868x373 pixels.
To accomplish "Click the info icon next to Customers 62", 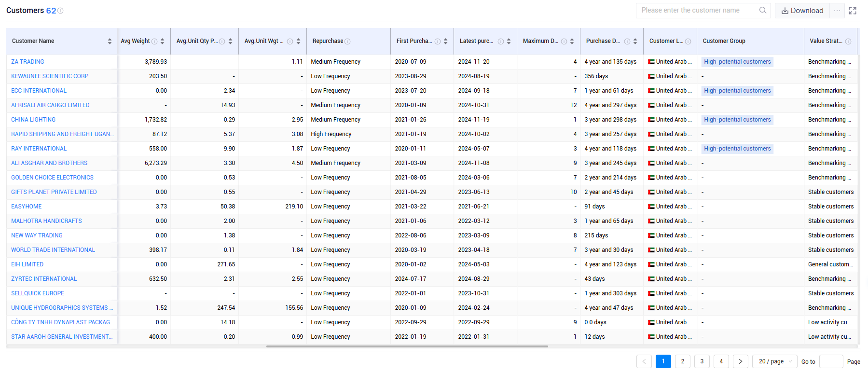I will pyautogui.click(x=60, y=11).
